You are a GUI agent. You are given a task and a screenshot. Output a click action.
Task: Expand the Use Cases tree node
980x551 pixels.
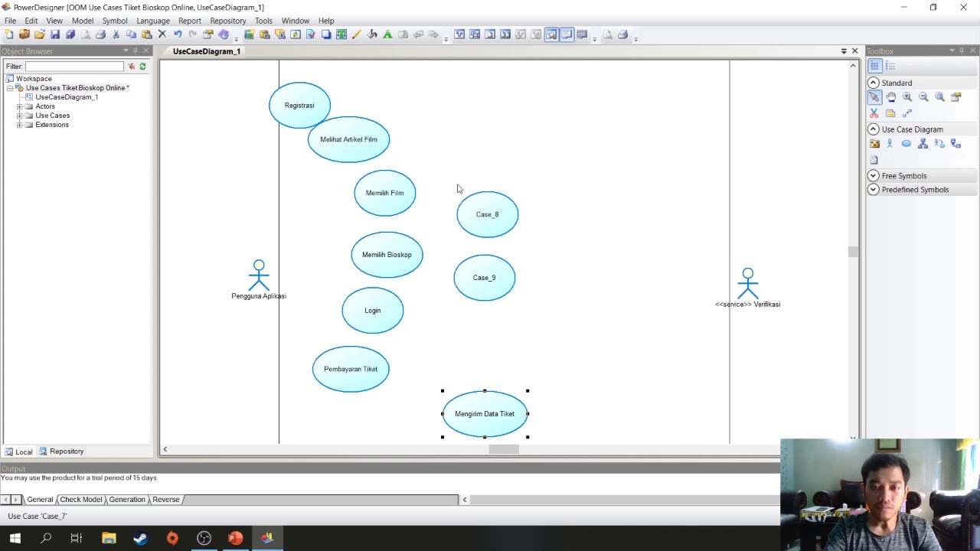19,116
